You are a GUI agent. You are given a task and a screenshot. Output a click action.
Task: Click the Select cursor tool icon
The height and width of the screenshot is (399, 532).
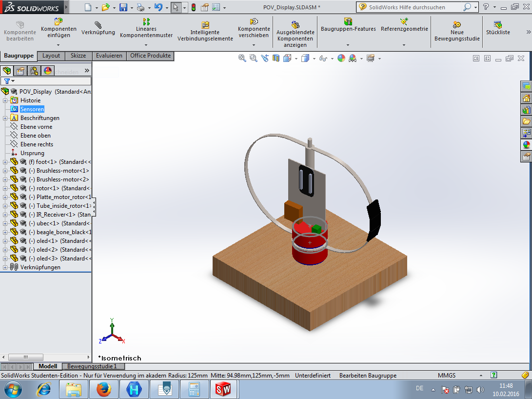pos(176,7)
